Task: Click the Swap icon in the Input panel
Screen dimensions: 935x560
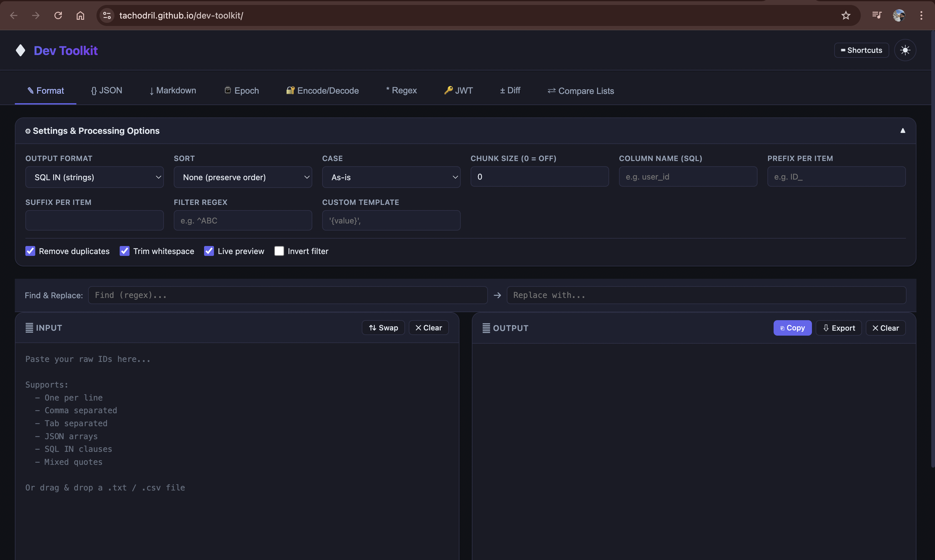Action: [x=383, y=328]
